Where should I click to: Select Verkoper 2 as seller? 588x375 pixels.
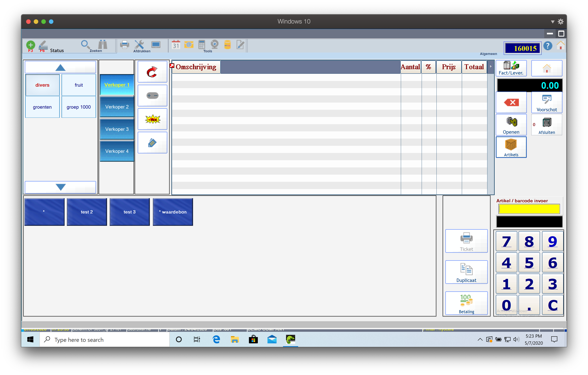(x=117, y=107)
